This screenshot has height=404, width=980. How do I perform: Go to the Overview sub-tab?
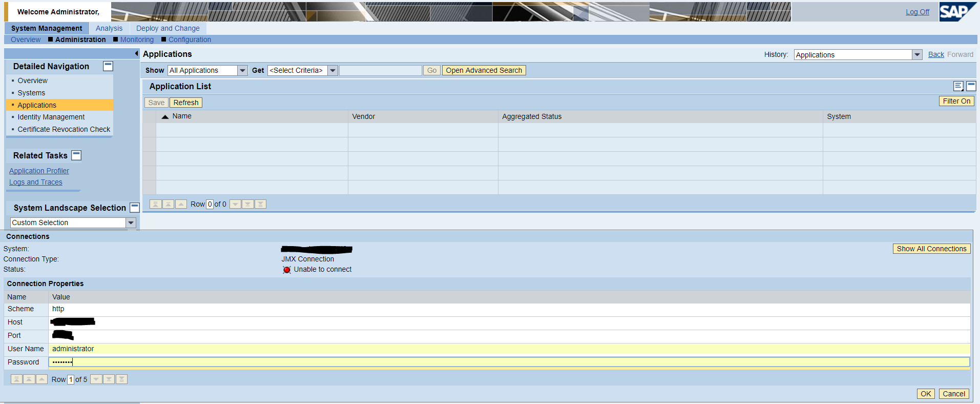(26, 39)
